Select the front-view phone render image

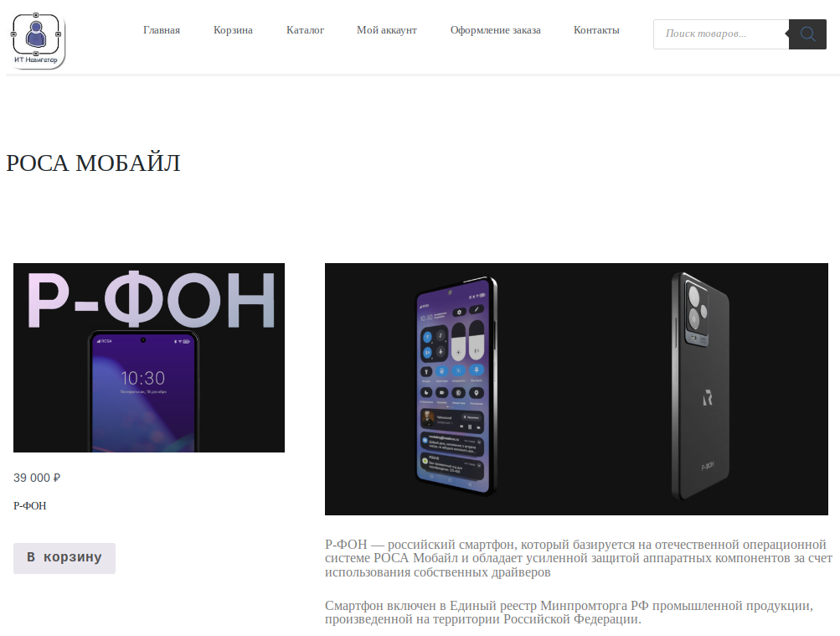(x=456, y=385)
